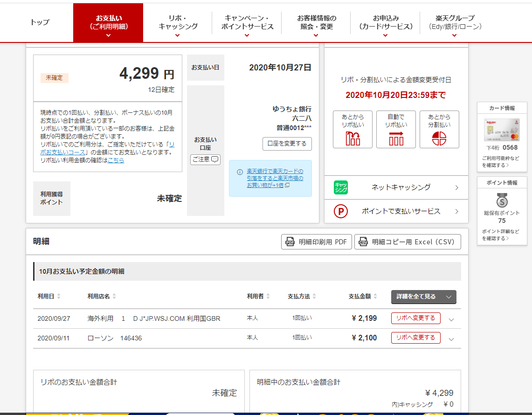This screenshot has width=532, height=415.
Task: Expand 詳細を全て見る dropdown
Action: (423, 297)
